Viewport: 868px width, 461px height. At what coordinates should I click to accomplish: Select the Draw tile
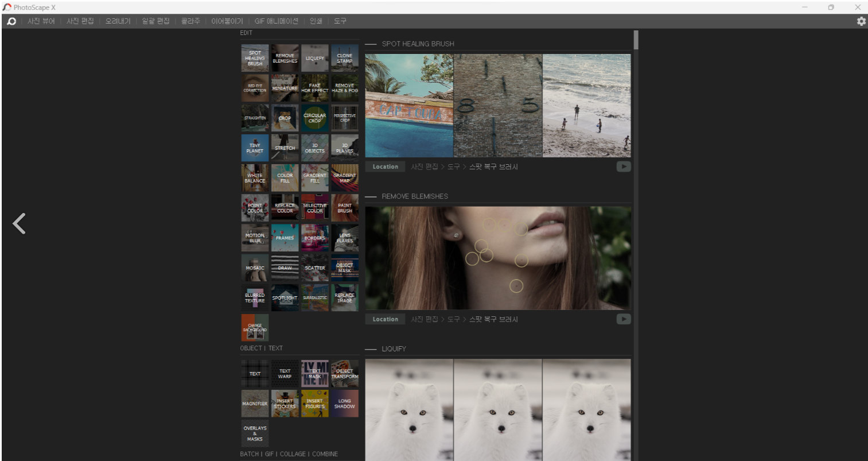(285, 268)
